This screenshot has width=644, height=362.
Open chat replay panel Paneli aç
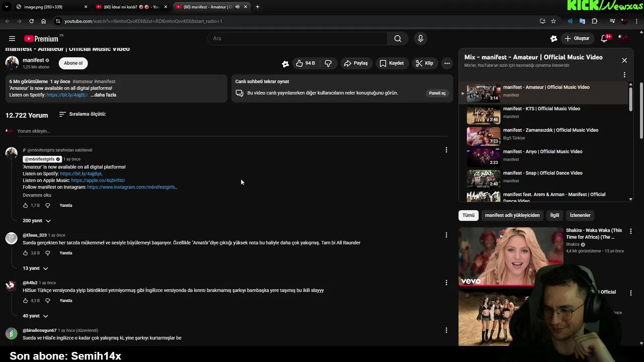coord(437,93)
